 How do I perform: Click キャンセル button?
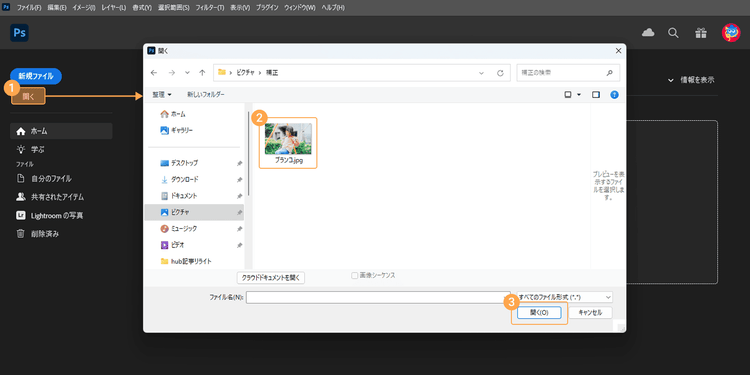[590, 312]
